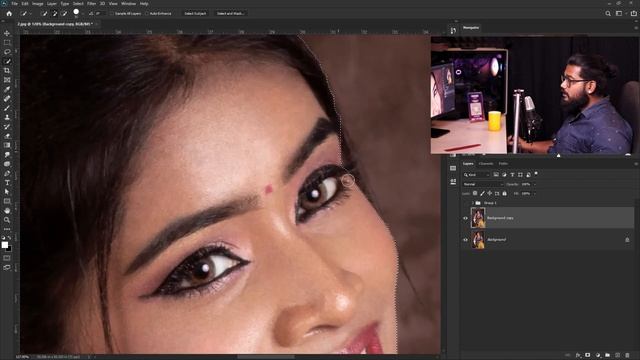The image size is (640, 360).
Task: Toggle type layer filter
Action: pos(512,175)
